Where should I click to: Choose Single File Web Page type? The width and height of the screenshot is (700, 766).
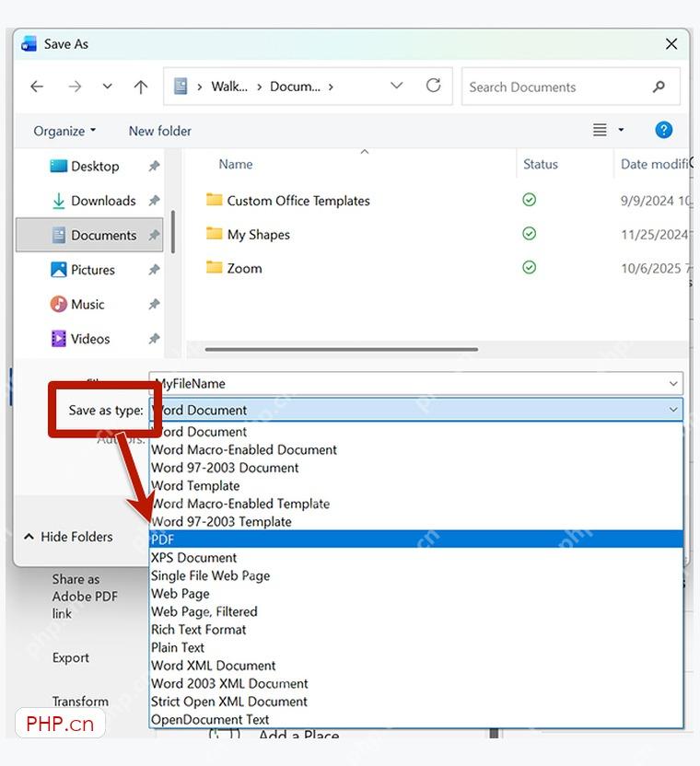coord(416,576)
